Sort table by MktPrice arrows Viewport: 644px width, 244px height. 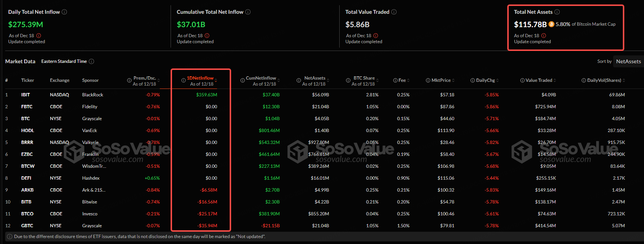tap(453, 80)
